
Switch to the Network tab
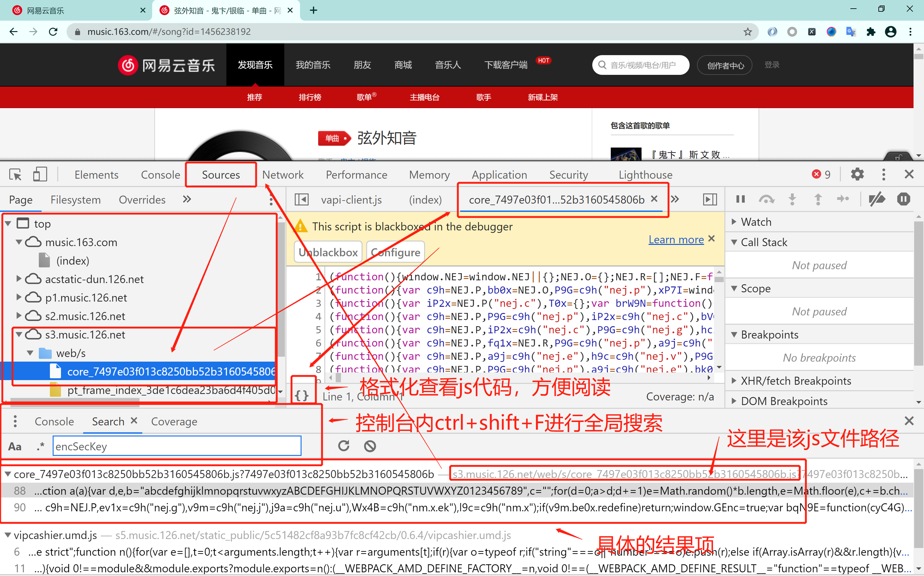coord(283,175)
